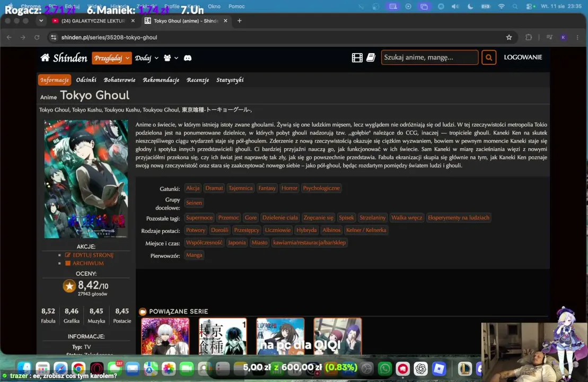This screenshot has width=588, height=382.
Task: Switch to the Recenzje tab
Action: pos(198,80)
